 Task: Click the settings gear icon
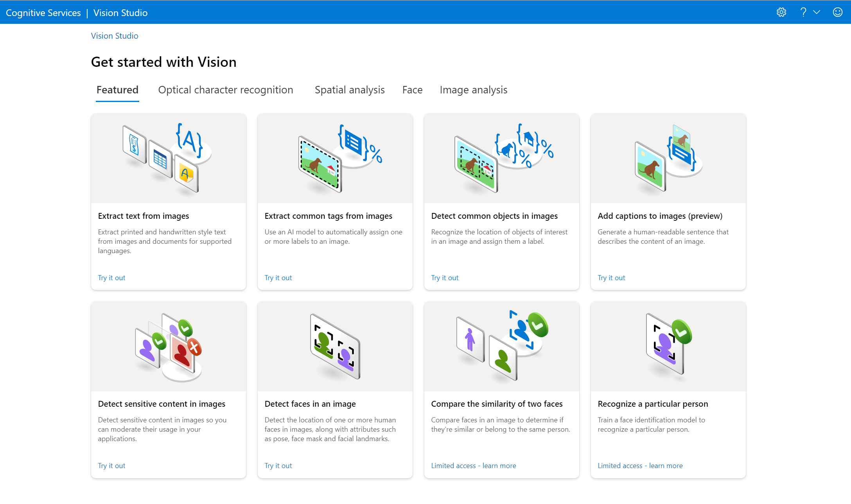point(781,11)
